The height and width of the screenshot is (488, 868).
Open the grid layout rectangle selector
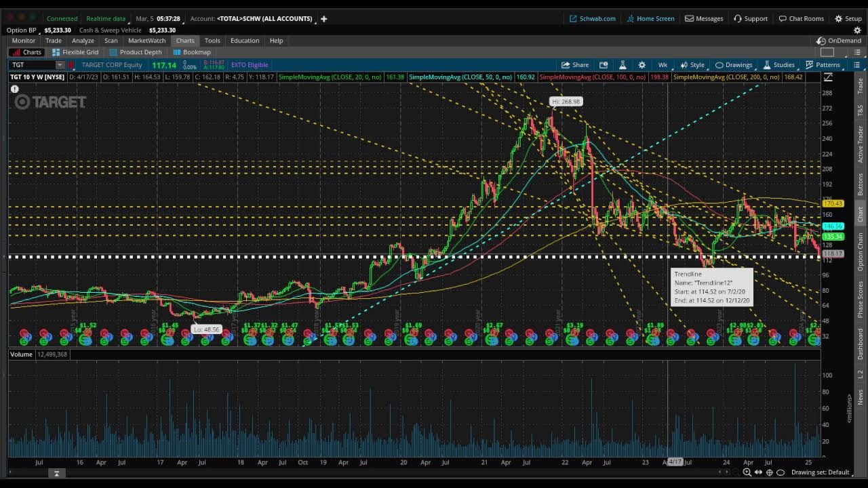[x=827, y=52]
